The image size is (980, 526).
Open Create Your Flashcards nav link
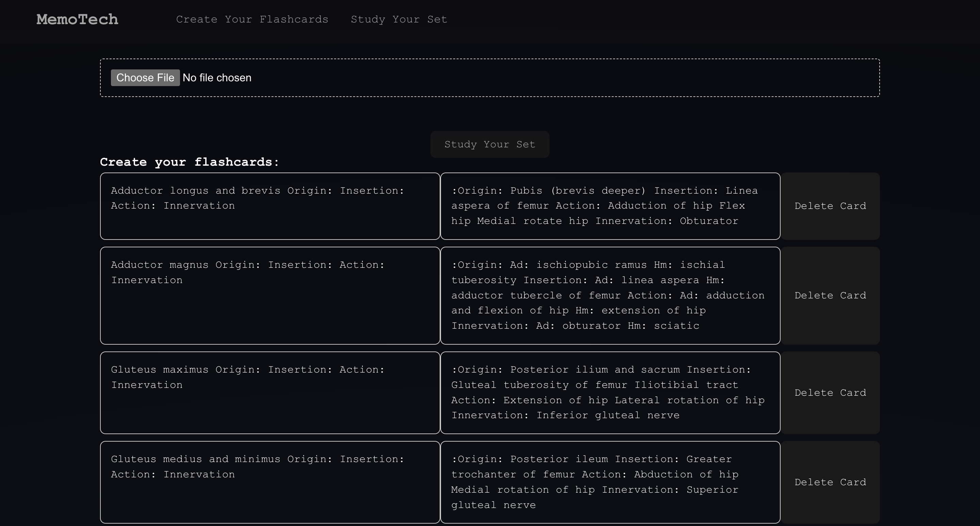[252, 19]
